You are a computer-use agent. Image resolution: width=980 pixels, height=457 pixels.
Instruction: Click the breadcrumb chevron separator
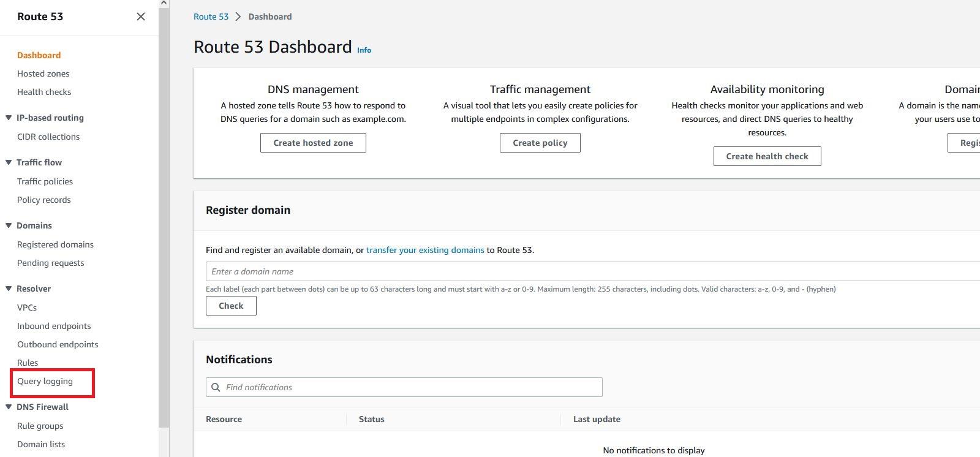coord(238,17)
